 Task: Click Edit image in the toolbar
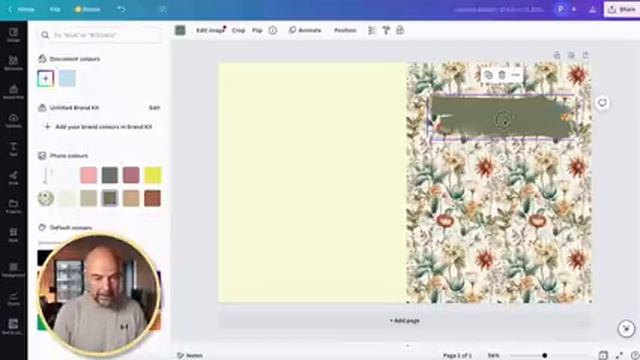(210, 30)
